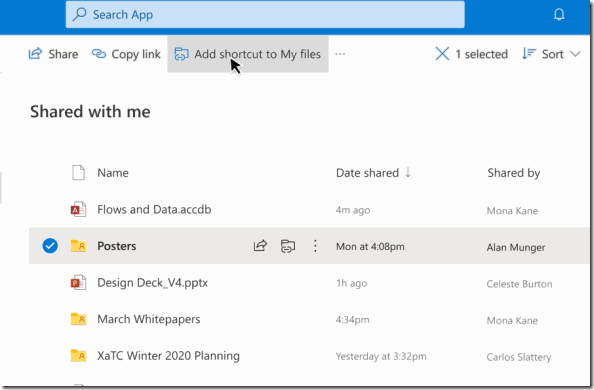Click 'Mon at 4:08pm' date cell

[370, 246]
